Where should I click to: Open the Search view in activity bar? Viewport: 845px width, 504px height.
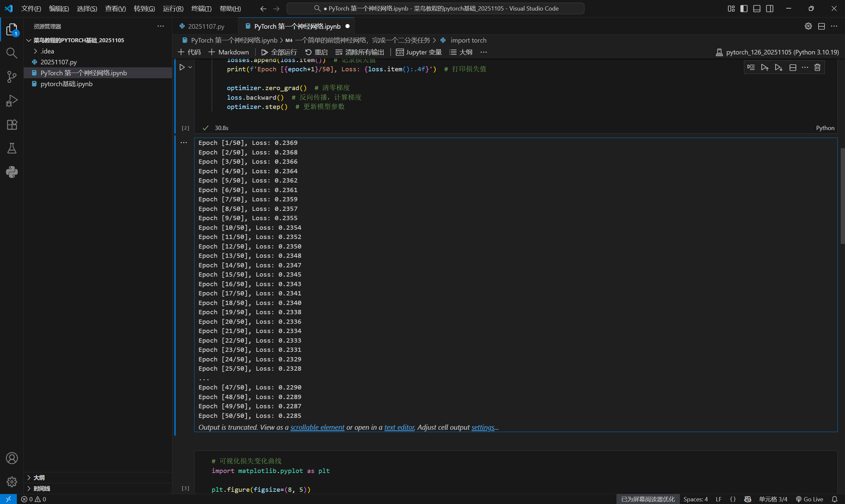coord(12,53)
